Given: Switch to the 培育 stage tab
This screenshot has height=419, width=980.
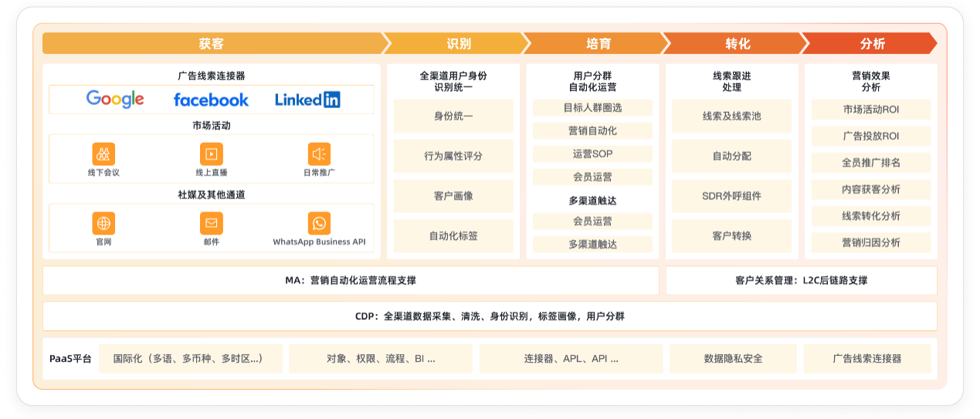Looking at the screenshot, I should tap(599, 43).
